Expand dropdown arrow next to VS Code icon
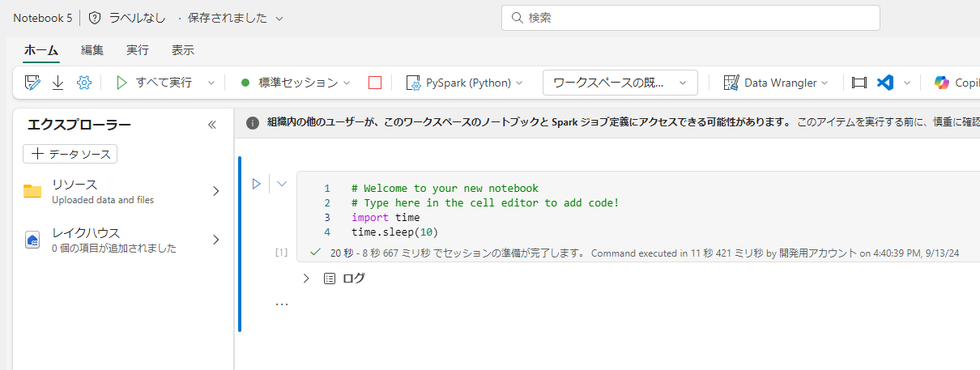The height and width of the screenshot is (370, 980). point(907,83)
